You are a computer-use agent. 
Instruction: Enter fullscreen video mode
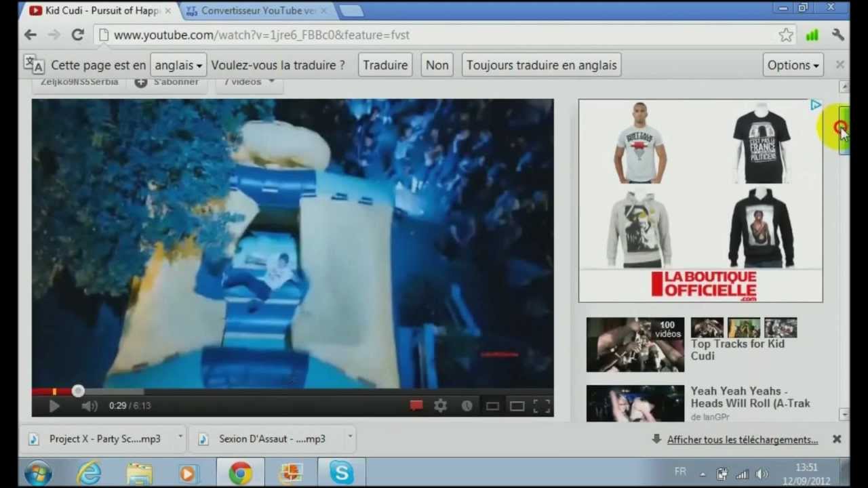[541, 406]
